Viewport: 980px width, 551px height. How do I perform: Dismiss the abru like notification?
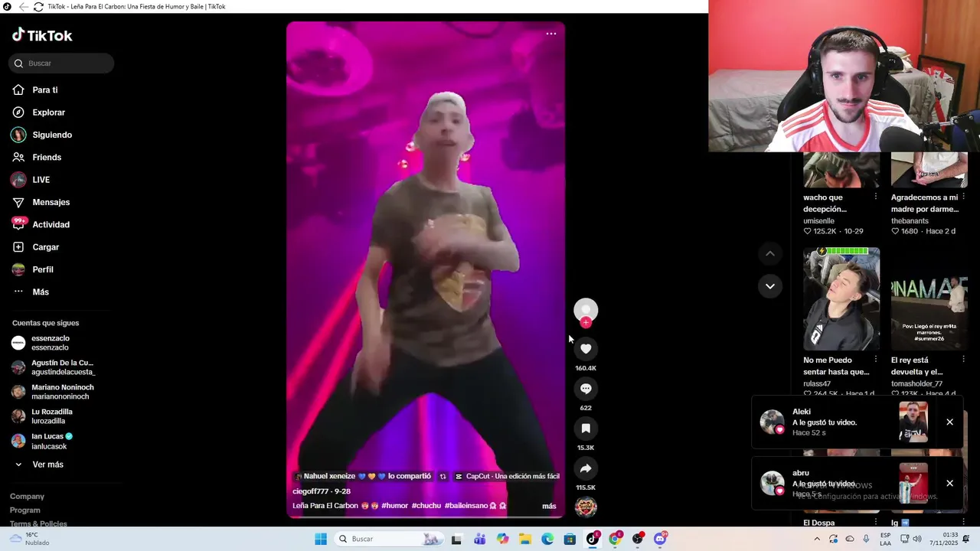(949, 484)
